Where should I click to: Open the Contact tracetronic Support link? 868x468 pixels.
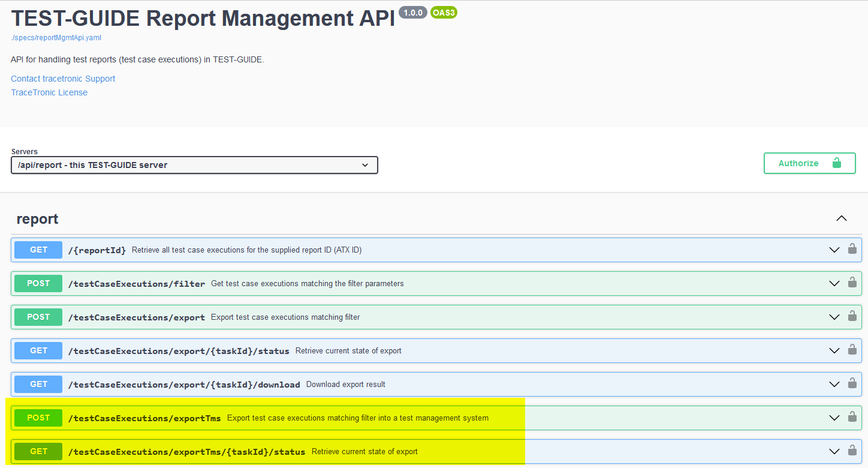point(63,79)
